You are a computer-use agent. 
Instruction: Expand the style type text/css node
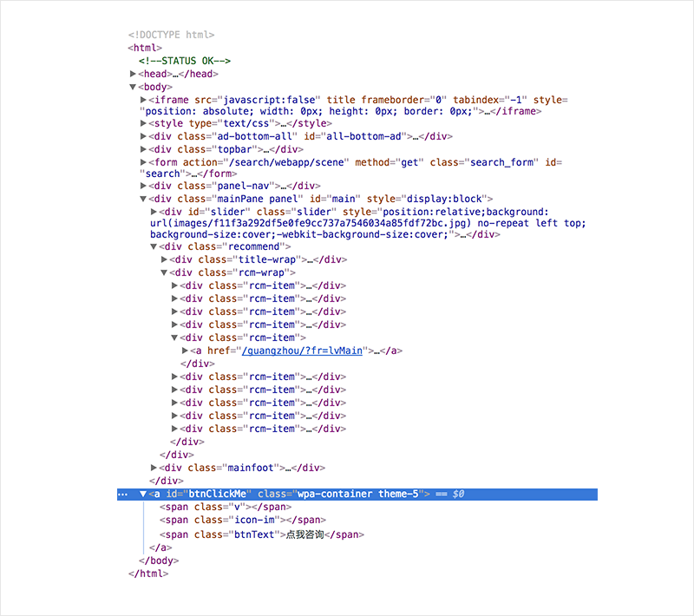point(143,123)
